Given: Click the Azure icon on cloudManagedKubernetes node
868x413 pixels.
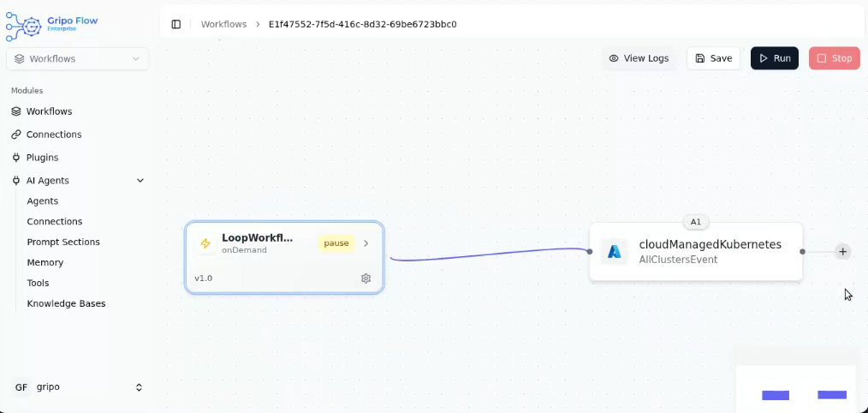Looking at the screenshot, I should 614,252.
